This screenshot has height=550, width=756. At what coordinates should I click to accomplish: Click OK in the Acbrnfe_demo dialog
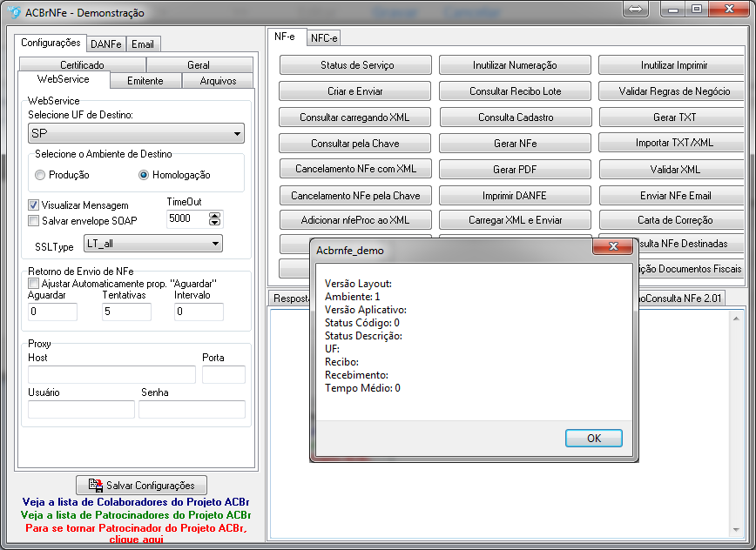pyautogui.click(x=594, y=439)
